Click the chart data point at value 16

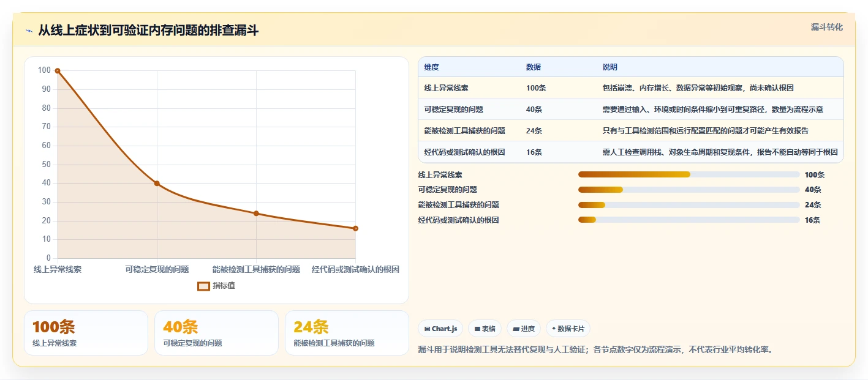click(355, 228)
